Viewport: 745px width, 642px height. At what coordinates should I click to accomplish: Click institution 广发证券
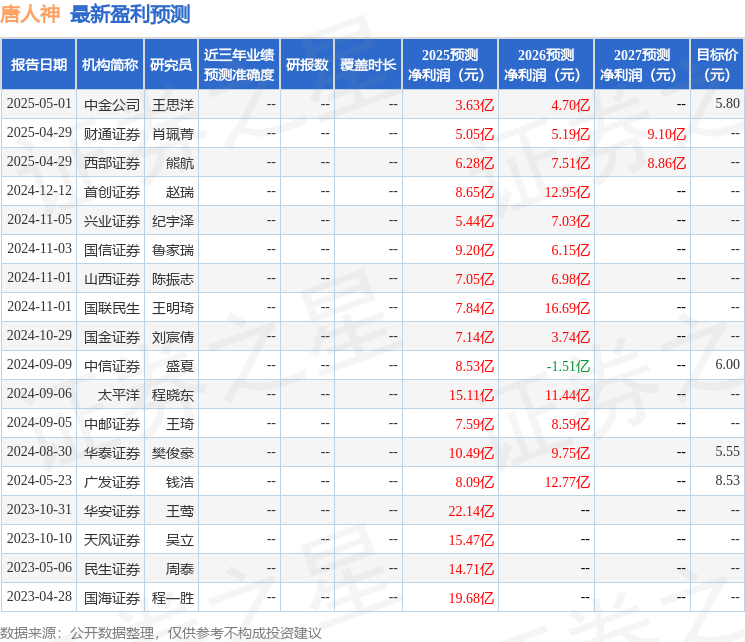112,482
